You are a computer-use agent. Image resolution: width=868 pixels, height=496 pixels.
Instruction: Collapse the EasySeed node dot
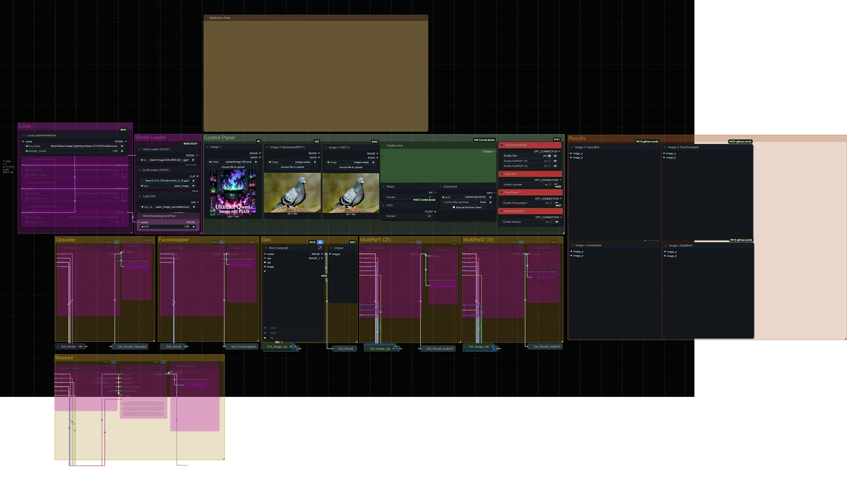(441, 186)
